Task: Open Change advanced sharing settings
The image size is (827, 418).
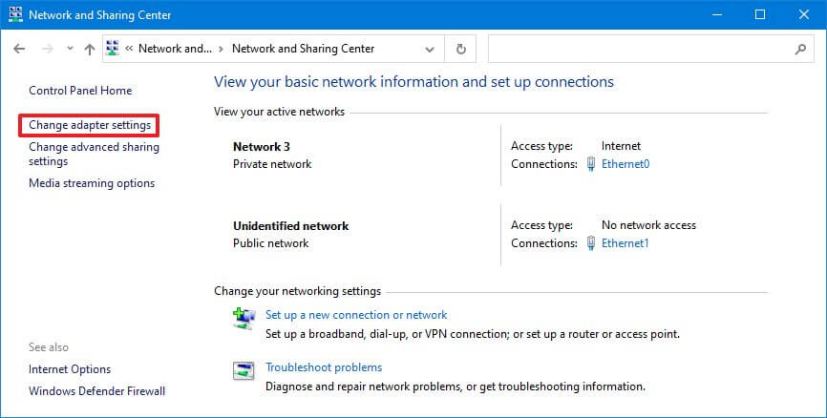Action: point(94,154)
